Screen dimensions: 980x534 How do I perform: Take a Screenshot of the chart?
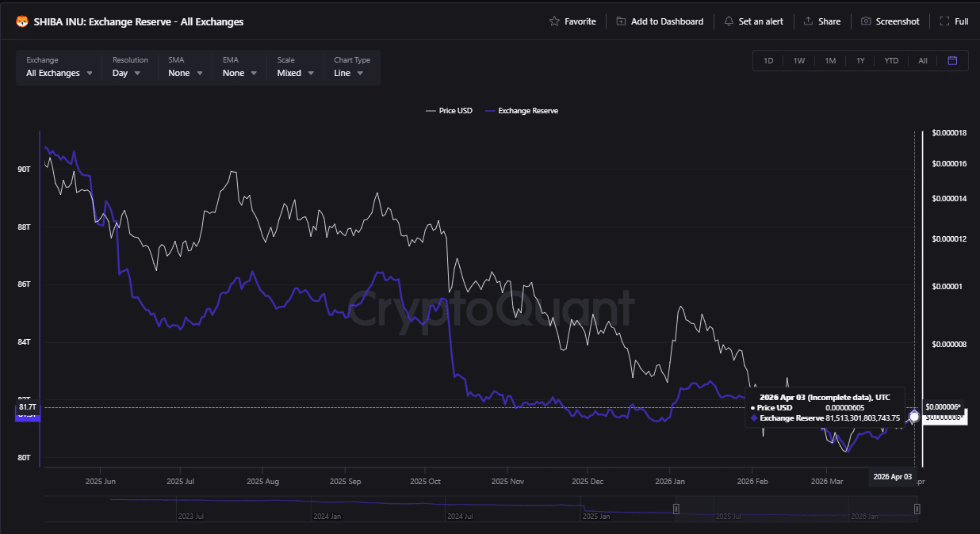(890, 21)
